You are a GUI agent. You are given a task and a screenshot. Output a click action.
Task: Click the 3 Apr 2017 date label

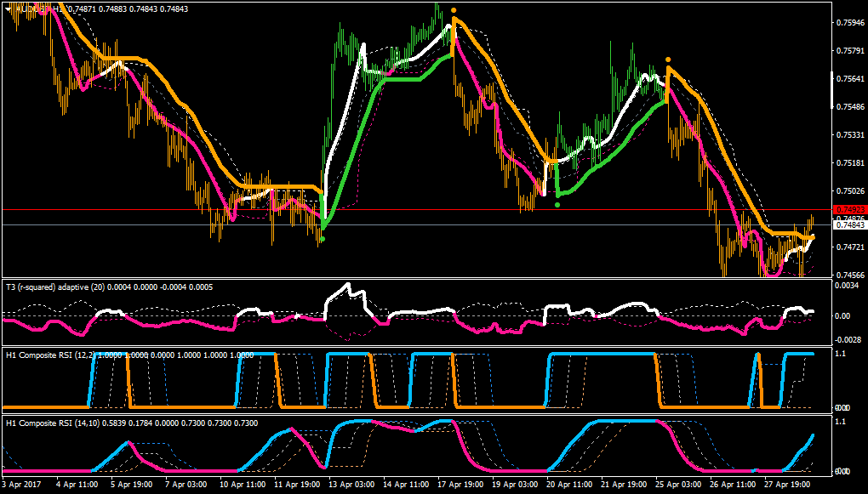click(x=23, y=483)
